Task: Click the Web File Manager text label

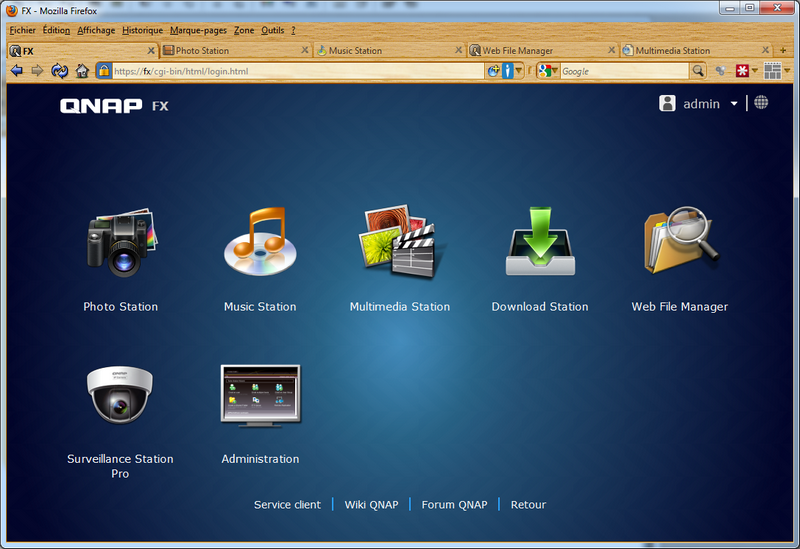Action: click(x=680, y=307)
